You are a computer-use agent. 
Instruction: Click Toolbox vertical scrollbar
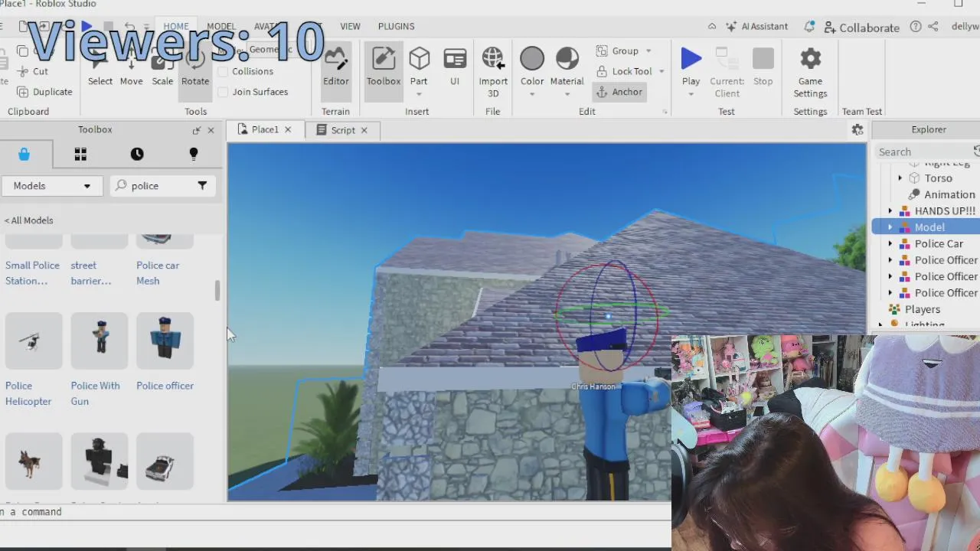[x=217, y=291]
